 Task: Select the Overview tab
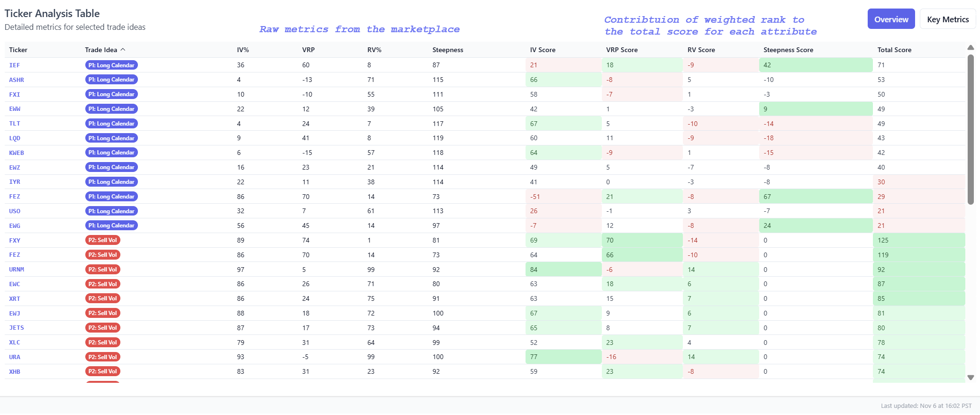[x=891, y=19]
